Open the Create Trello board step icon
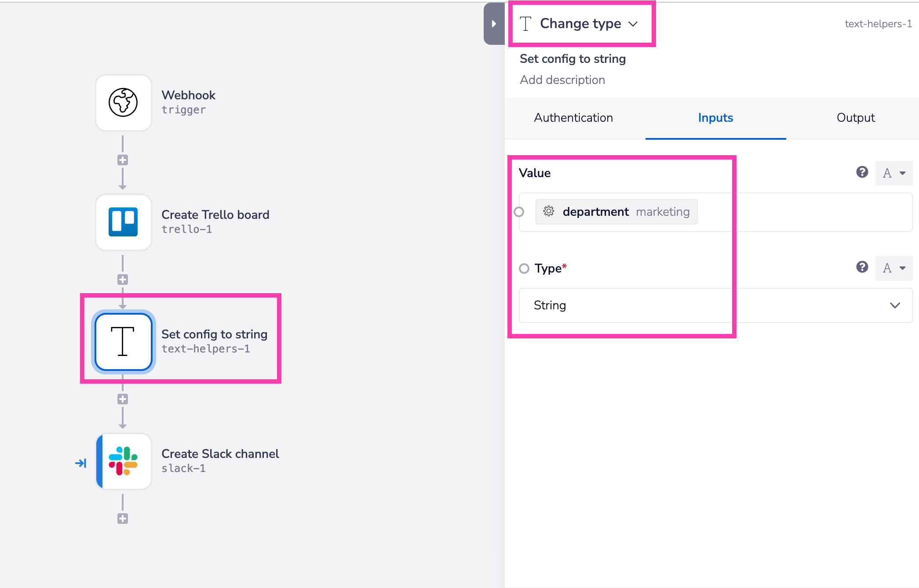The image size is (919, 588). pos(123,222)
